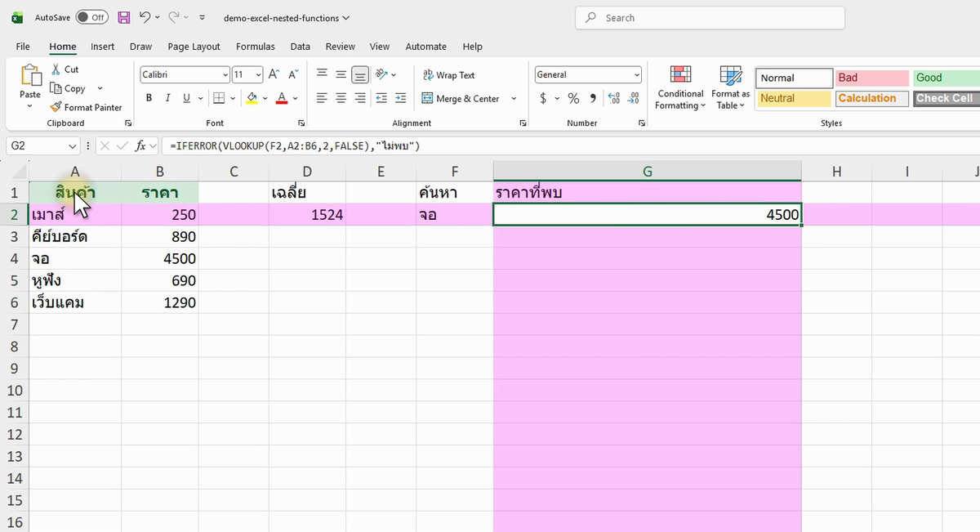
Task: Switch to the Page Layout tab
Action: click(194, 47)
